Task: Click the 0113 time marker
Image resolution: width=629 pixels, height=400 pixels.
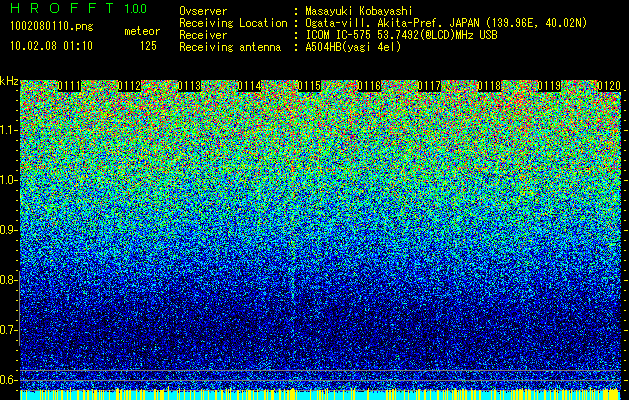Action: (x=189, y=86)
